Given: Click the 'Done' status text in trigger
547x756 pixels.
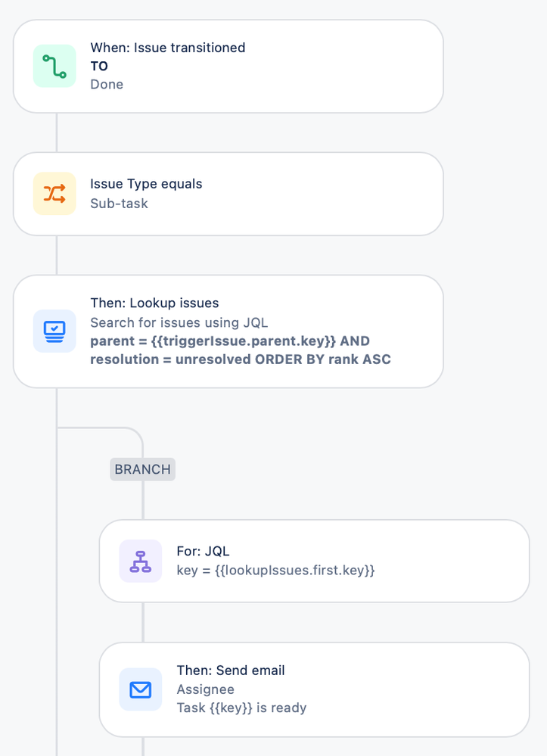Looking at the screenshot, I should pos(107,84).
